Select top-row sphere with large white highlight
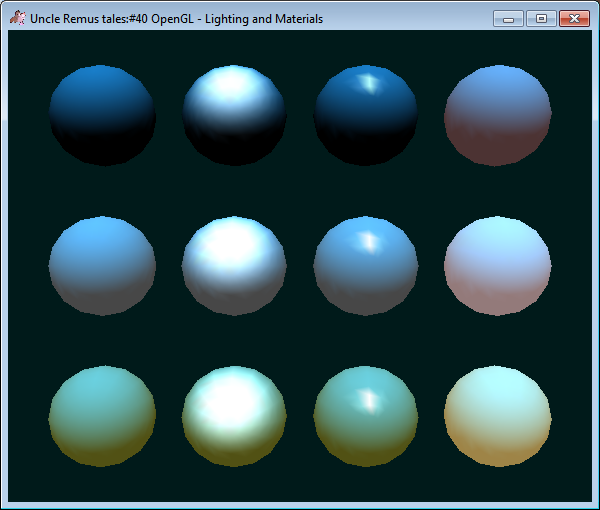Image resolution: width=600 pixels, height=510 pixels. point(234,114)
